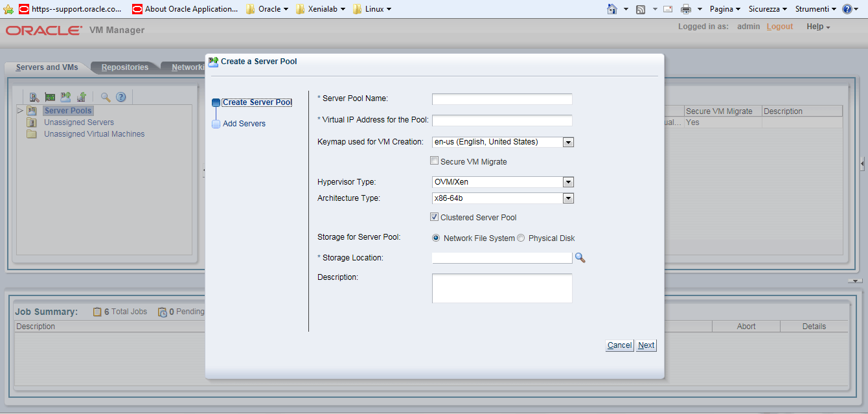This screenshot has height=414, width=868.
Task: Click the Add Servers wizard step
Action: (x=244, y=124)
